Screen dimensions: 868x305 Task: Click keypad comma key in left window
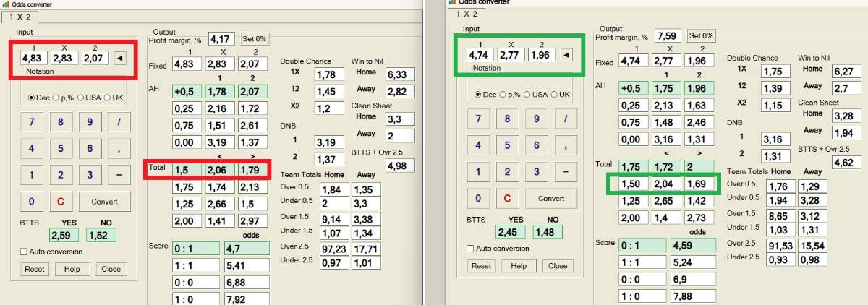[119, 148]
